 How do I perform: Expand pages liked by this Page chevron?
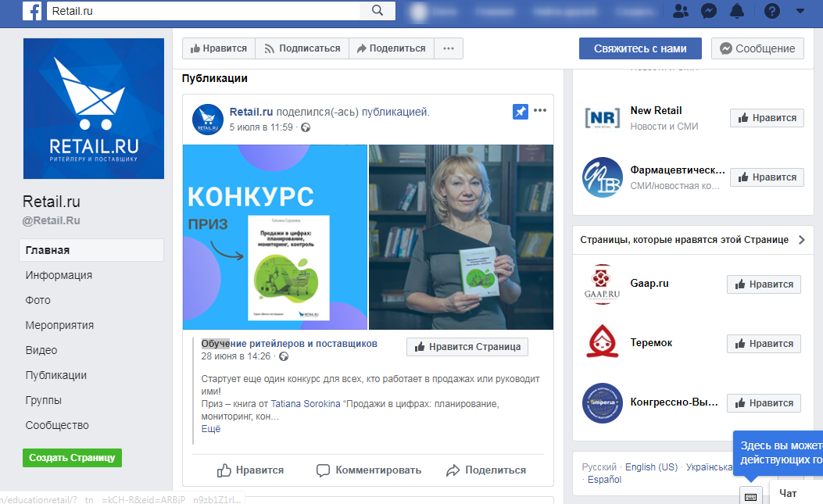pyautogui.click(x=801, y=240)
